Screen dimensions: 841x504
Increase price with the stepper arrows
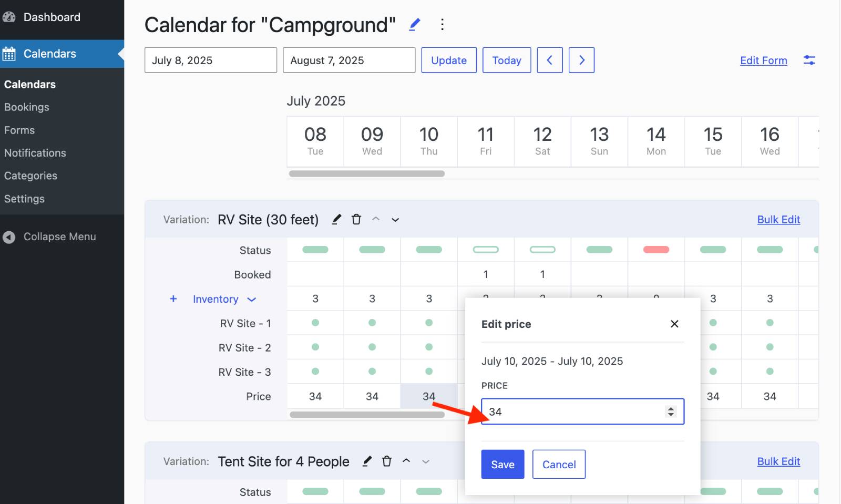(x=670, y=408)
